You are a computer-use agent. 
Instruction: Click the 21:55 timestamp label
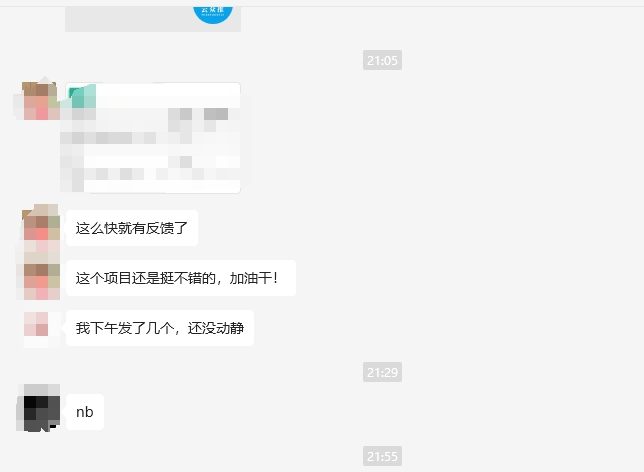point(382,456)
